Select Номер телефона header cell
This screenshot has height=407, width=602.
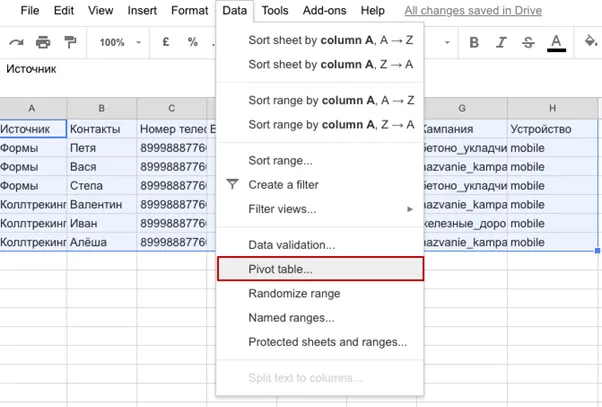pos(172,129)
